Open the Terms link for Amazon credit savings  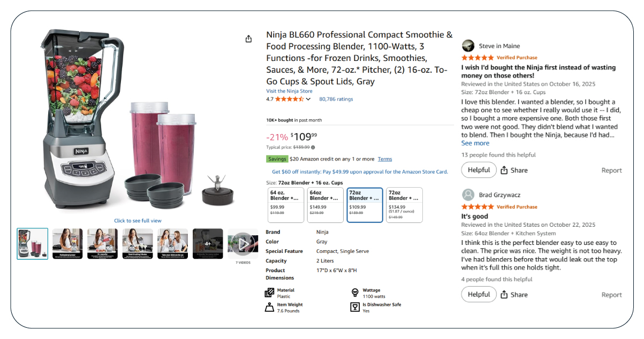pos(384,159)
